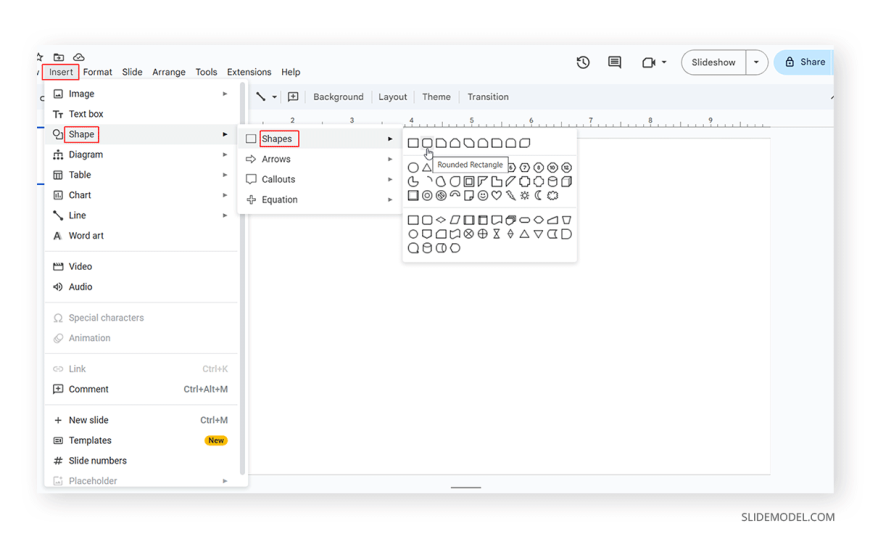Open the Meet camera dropdown arrow

pyautogui.click(x=664, y=62)
